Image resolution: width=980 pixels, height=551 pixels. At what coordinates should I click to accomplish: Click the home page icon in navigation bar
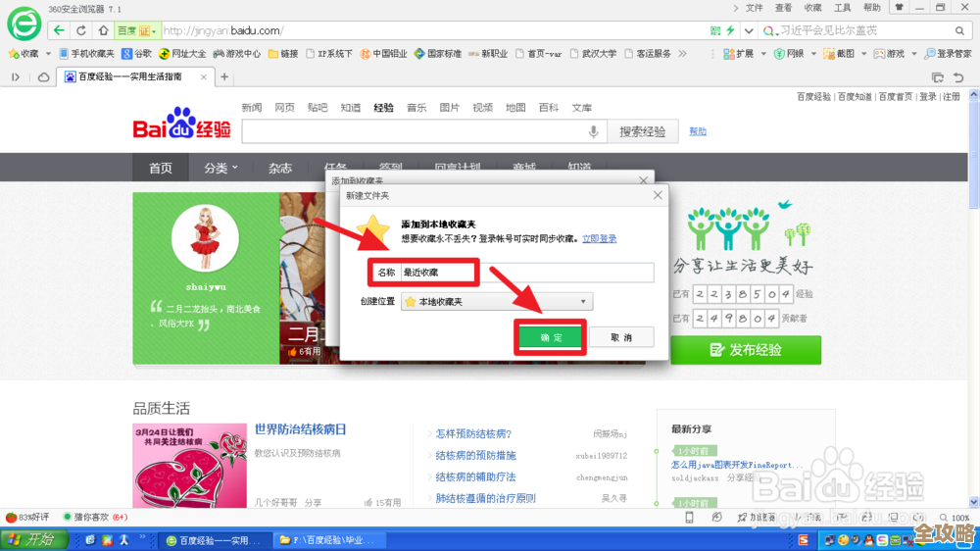tap(103, 30)
